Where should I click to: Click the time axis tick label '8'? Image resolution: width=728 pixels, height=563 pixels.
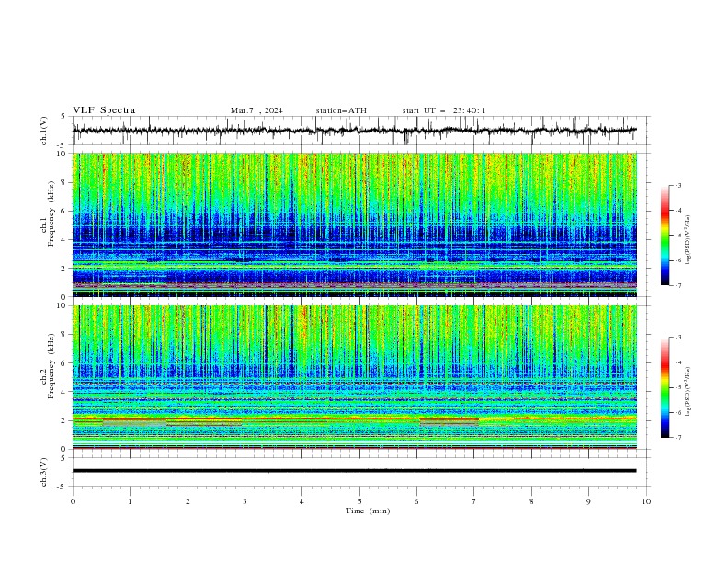[531, 501]
